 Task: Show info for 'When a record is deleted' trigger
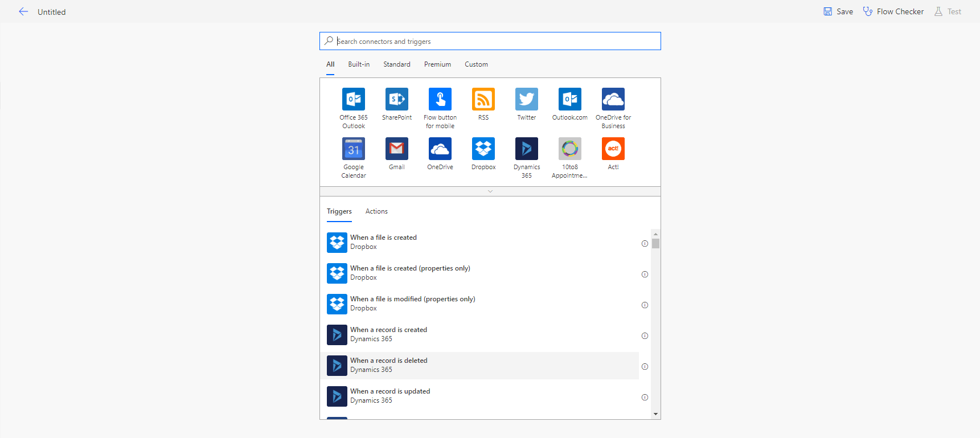click(x=645, y=367)
